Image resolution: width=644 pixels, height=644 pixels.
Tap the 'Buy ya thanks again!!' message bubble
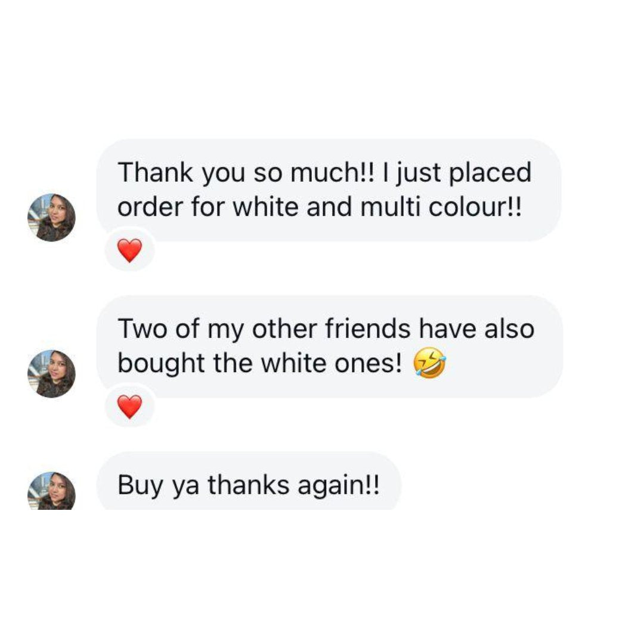tap(248, 485)
